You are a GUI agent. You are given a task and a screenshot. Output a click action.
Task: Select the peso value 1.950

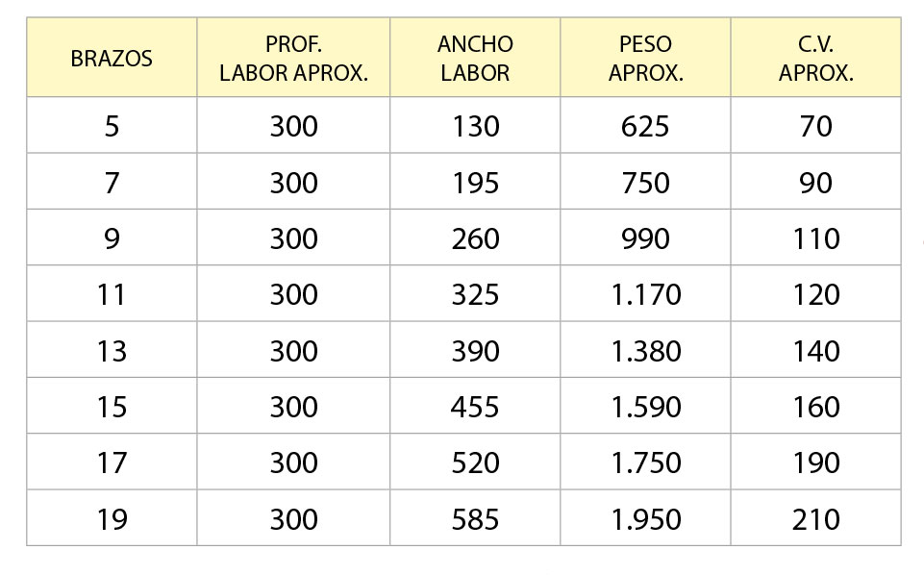click(646, 519)
